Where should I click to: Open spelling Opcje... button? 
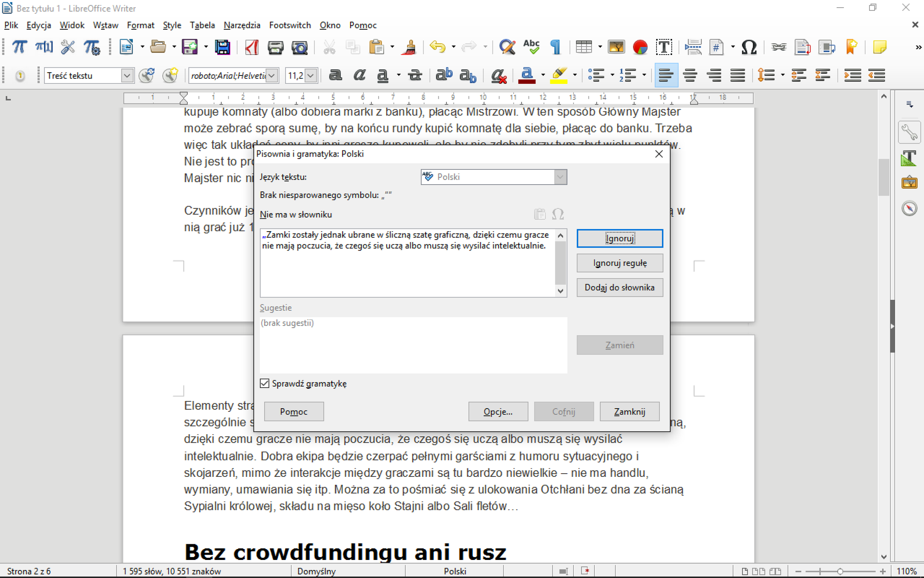498,411
